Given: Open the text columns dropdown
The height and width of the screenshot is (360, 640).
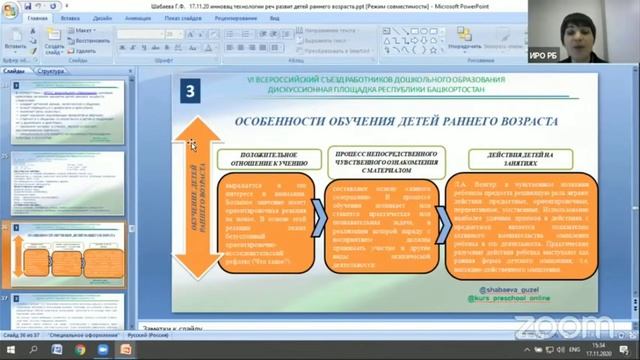Looking at the screenshot, I should click(277, 48).
